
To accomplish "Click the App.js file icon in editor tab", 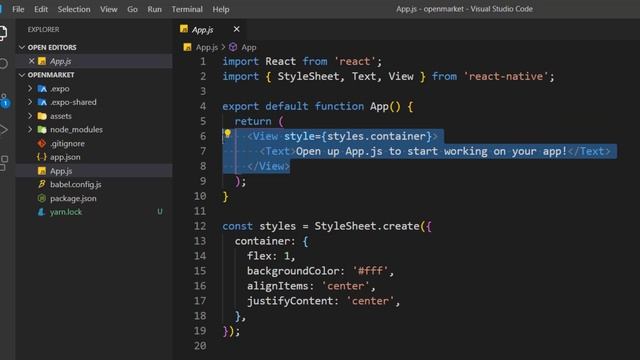I will pos(184,29).
